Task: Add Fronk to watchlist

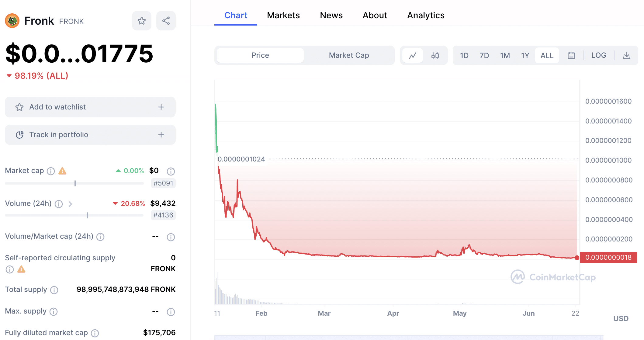Action: [90, 107]
